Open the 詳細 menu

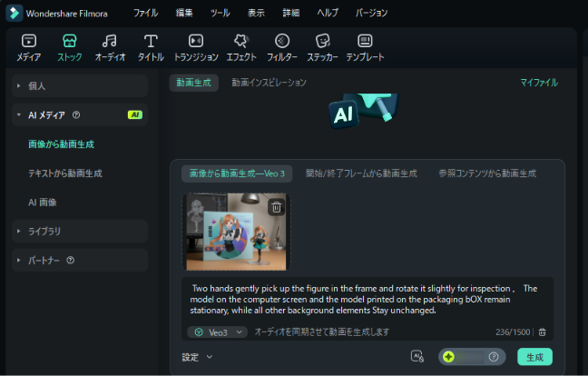pyautogui.click(x=291, y=13)
